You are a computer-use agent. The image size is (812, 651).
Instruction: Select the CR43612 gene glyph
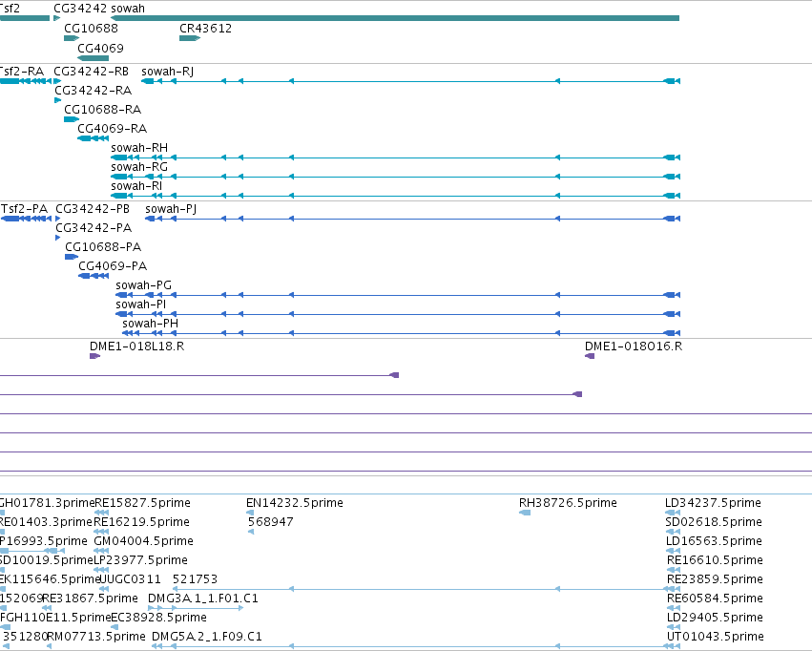[x=190, y=38]
